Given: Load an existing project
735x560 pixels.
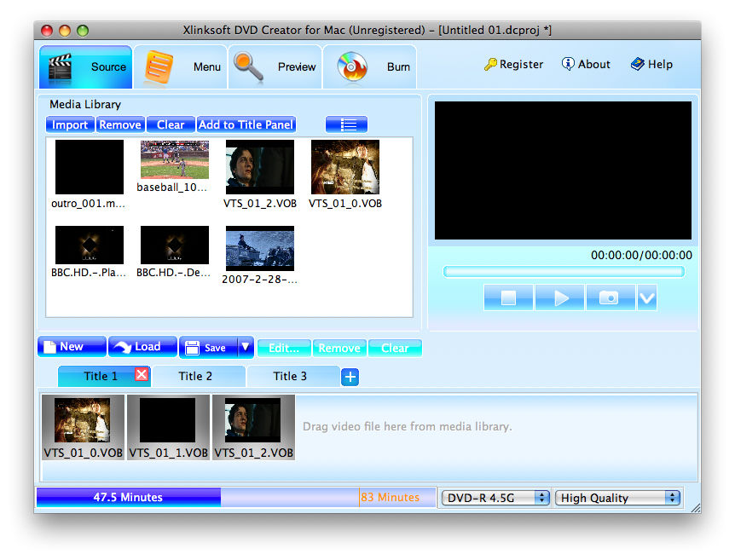Looking at the screenshot, I should [x=142, y=347].
